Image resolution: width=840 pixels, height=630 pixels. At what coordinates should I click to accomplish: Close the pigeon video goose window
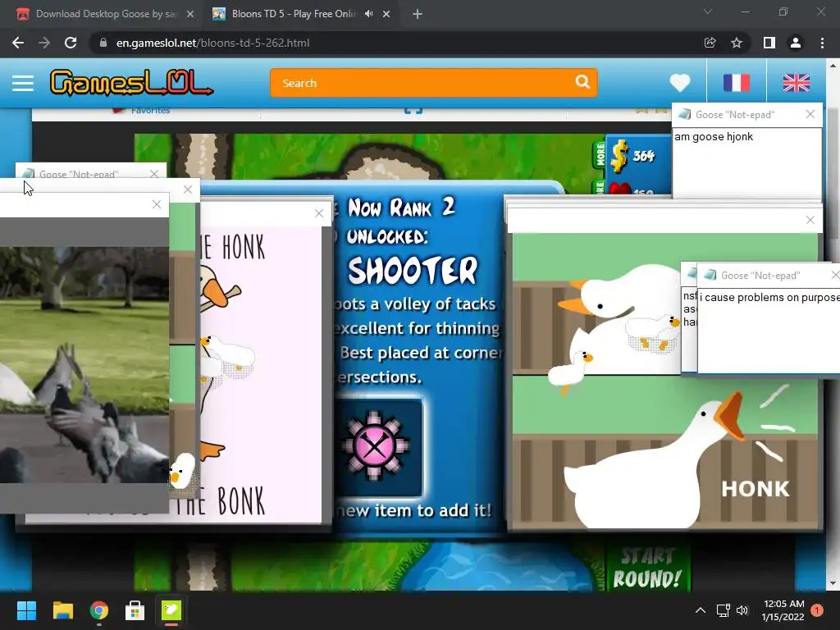157,204
